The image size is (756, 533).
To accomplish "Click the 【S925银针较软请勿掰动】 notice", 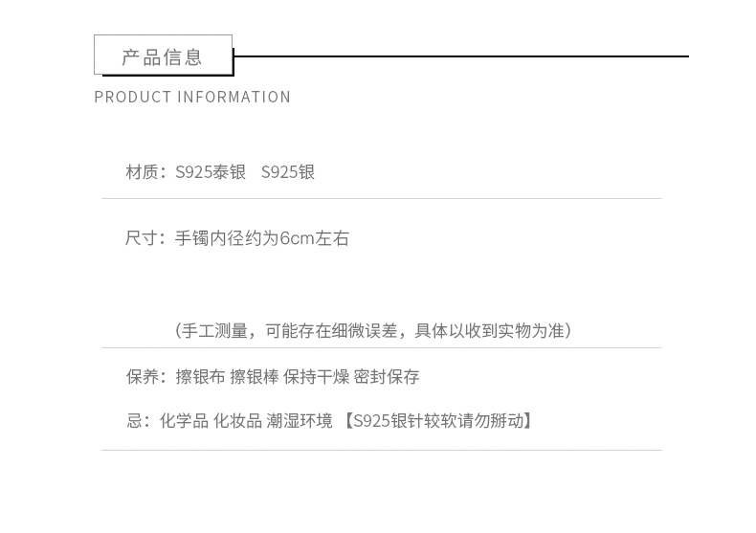I will tap(437, 420).
